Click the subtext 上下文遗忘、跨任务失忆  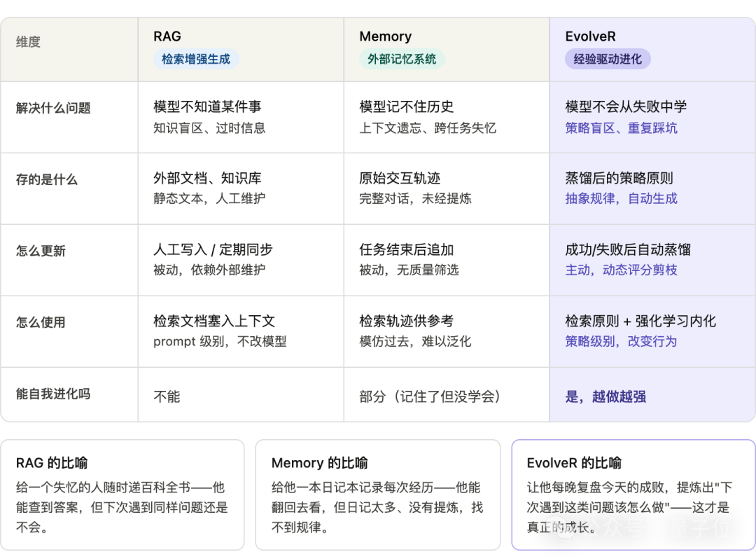428,127
